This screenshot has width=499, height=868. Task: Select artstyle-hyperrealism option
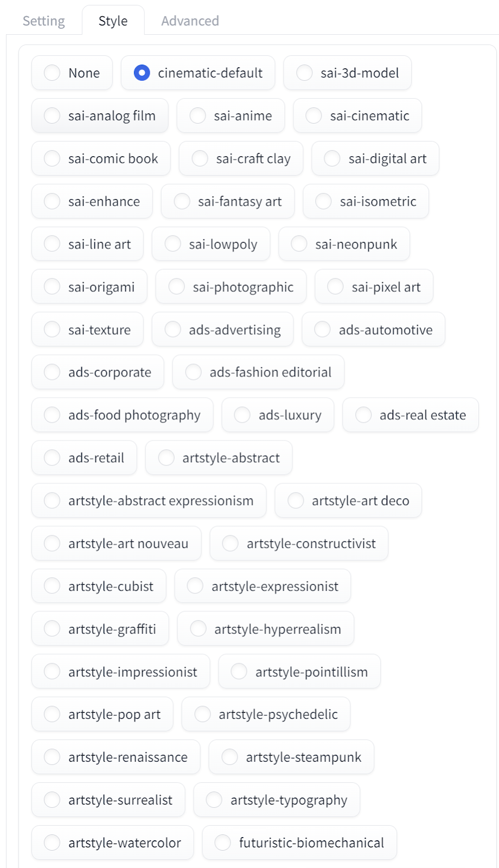tap(198, 629)
